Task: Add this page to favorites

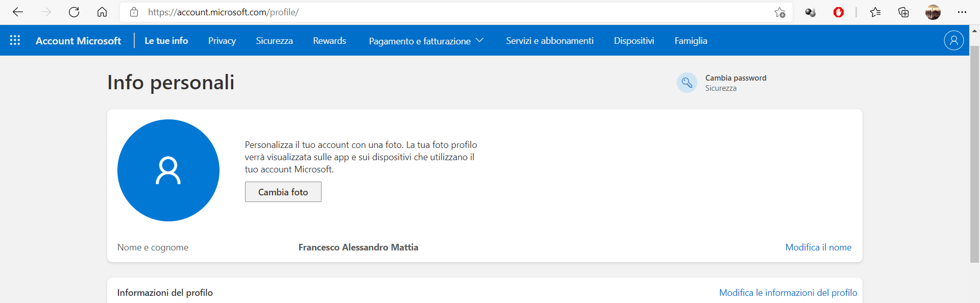Action: pyautogui.click(x=779, y=12)
